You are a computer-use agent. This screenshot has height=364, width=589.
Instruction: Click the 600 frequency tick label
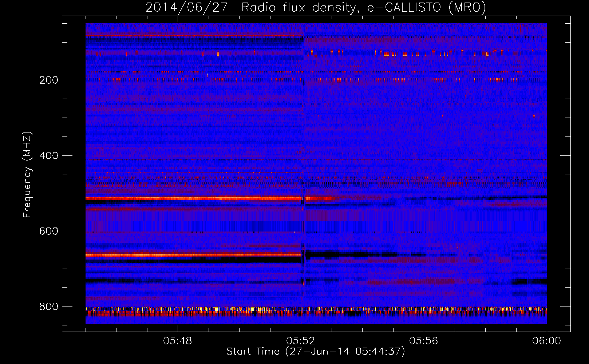click(x=49, y=232)
